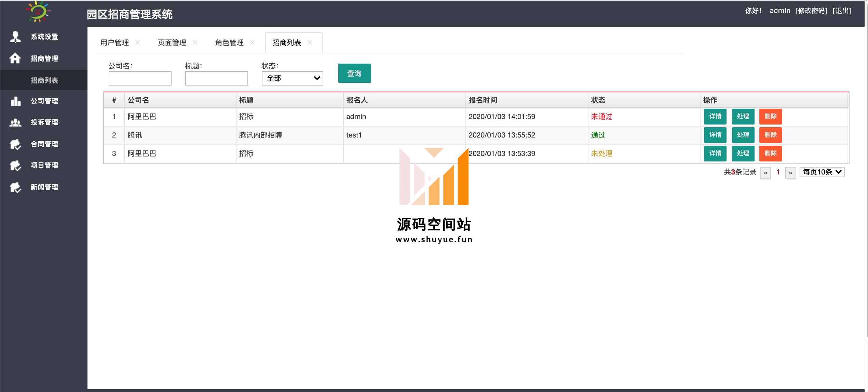Click the 系统设置 user icon
Viewport: 868px width, 392px height.
[x=15, y=37]
